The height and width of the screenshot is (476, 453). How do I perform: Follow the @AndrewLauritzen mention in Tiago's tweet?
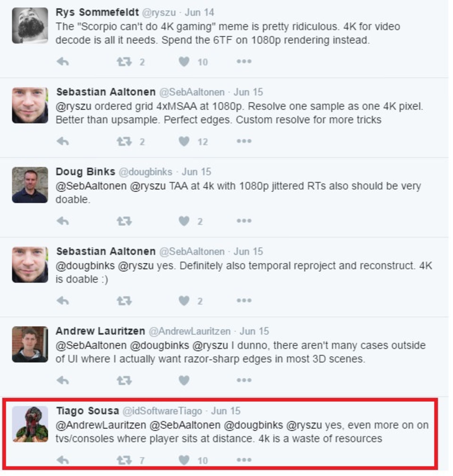(101, 425)
